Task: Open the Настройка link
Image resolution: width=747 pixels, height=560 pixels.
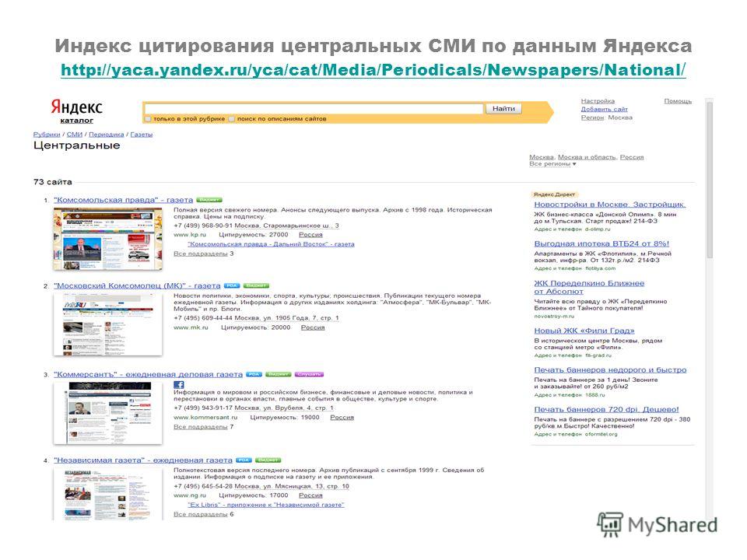Action: 598,101
